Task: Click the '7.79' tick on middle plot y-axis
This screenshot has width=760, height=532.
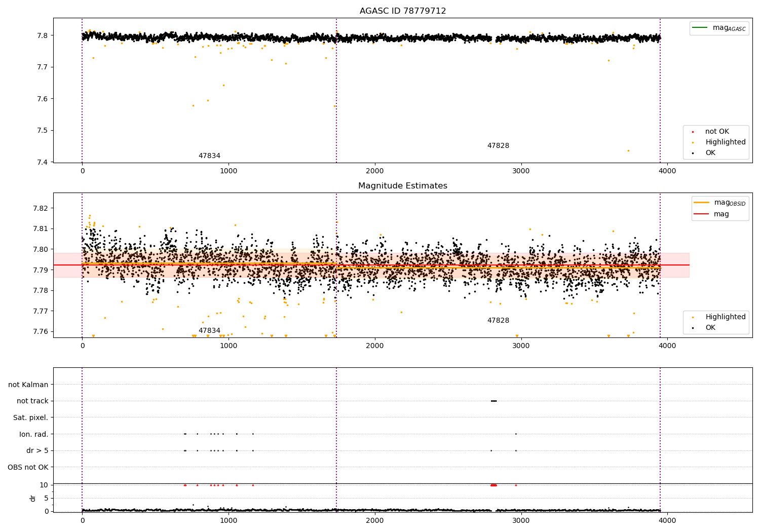Action: [41, 270]
